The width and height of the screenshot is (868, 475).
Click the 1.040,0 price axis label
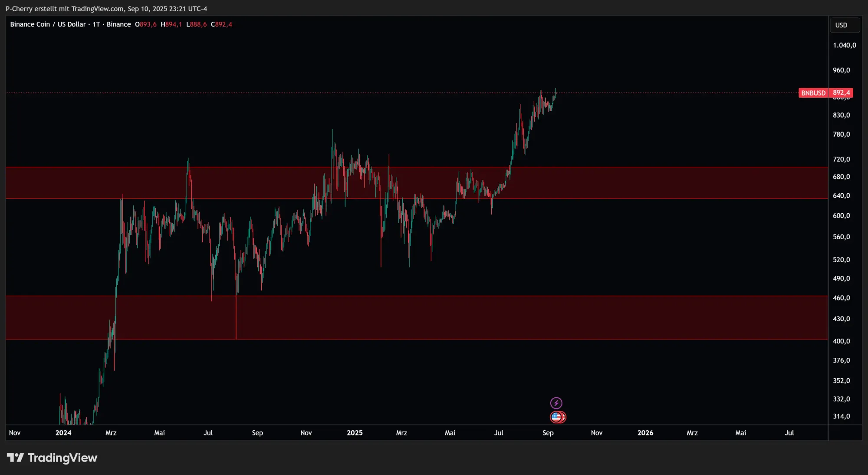[x=844, y=45]
